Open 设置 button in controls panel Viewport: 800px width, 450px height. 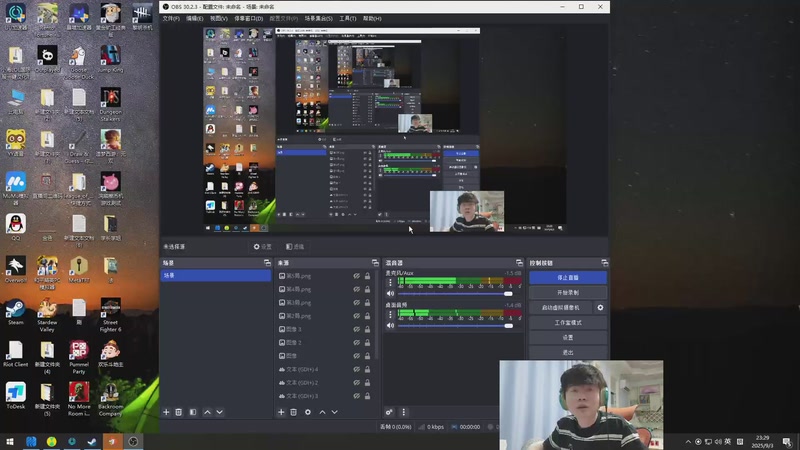[x=568, y=338]
